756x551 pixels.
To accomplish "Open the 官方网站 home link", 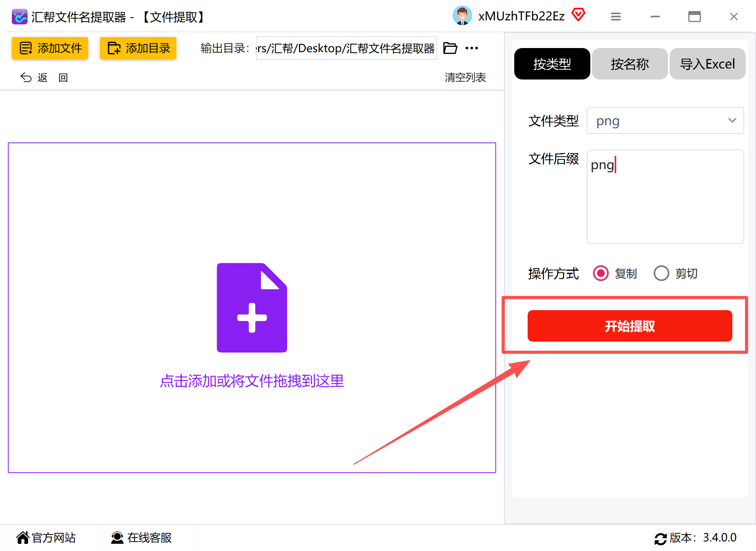I will coord(46,538).
